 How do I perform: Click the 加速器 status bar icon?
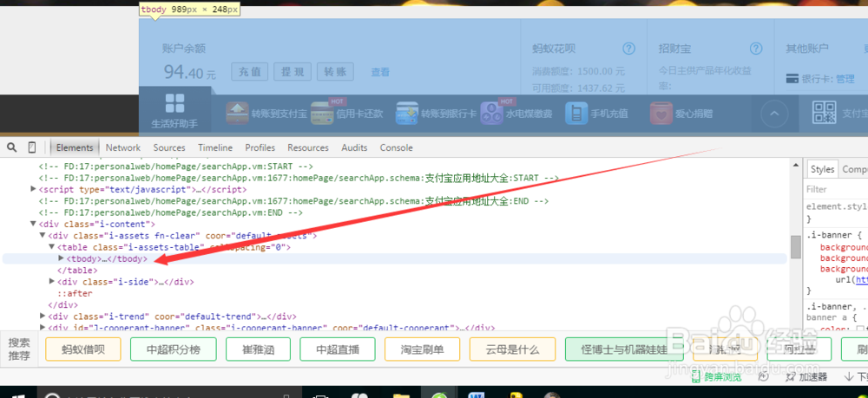[x=790, y=377]
